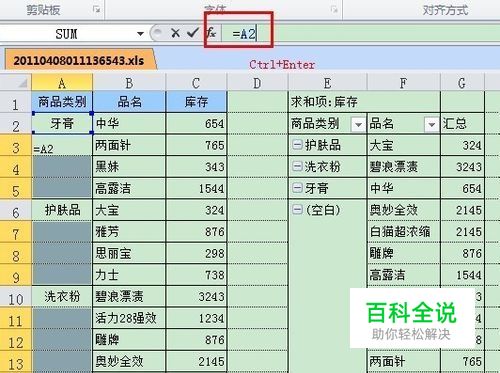Collapse the 护肤品 pivot group
Screen dimensions: 500x373
pos(297,145)
